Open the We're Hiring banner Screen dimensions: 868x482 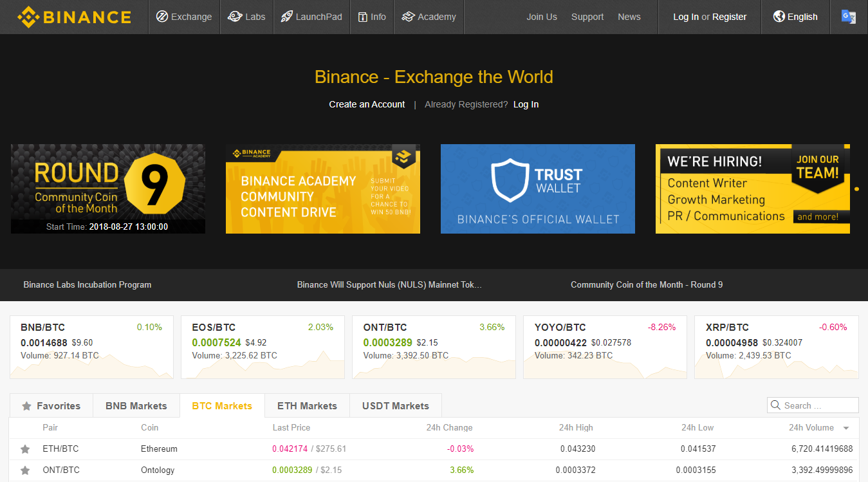click(753, 189)
